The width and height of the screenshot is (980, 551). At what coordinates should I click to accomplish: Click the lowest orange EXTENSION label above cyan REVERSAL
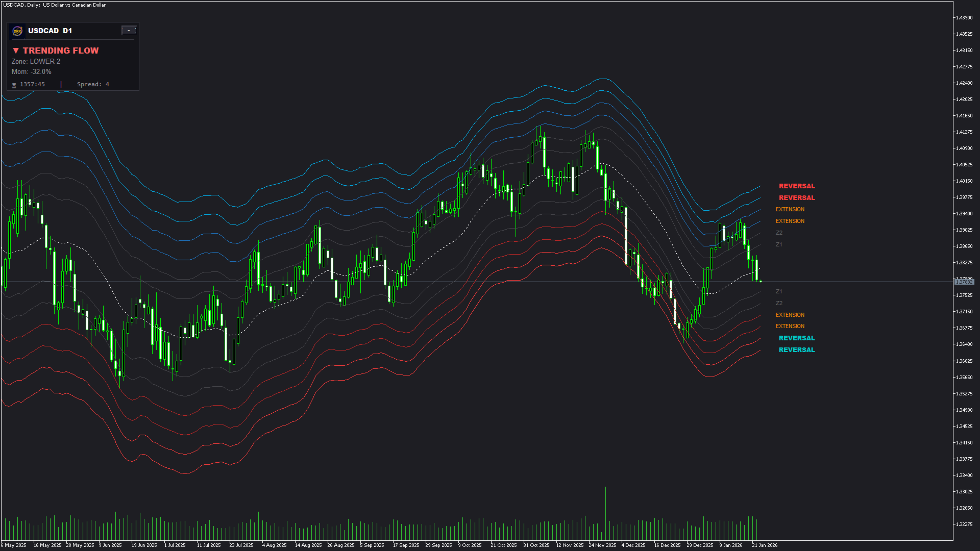click(790, 327)
